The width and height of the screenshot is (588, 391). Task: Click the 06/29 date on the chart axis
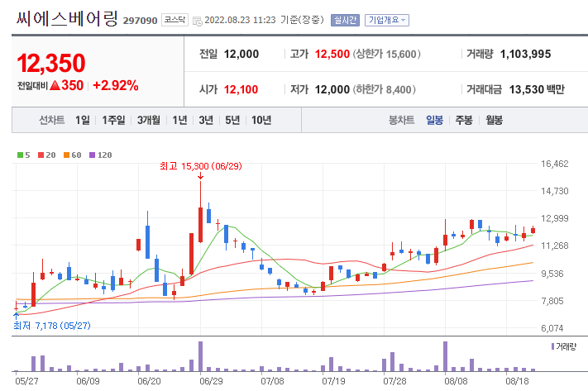211,381
